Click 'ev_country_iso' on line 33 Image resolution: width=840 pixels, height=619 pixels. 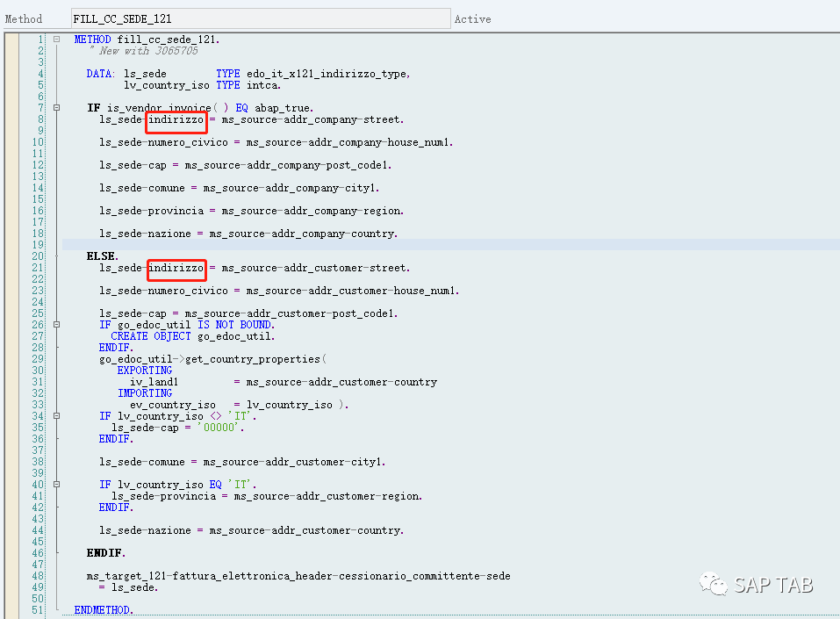coord(173,405)
